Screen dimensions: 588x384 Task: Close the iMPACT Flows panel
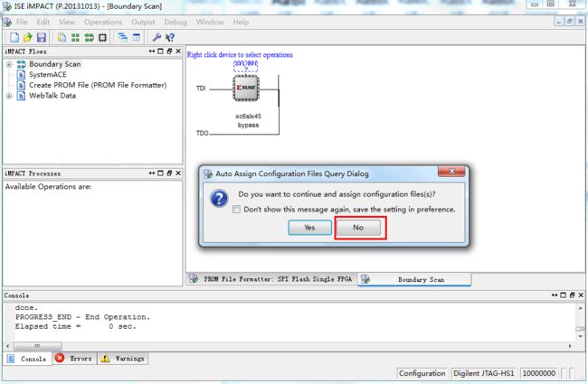(178, 51)
